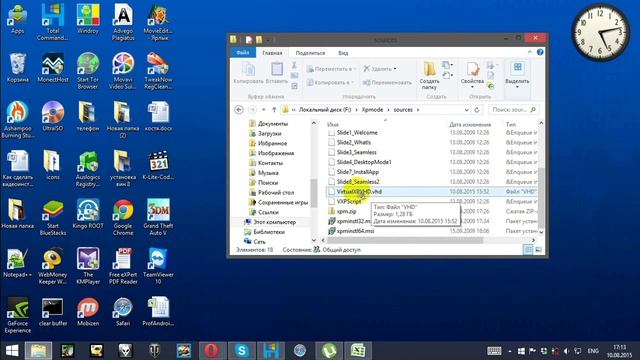Launch Grand Theft Auto V shortcut
This screenshot has width=640, height=360.
click(x=158, y=217)
